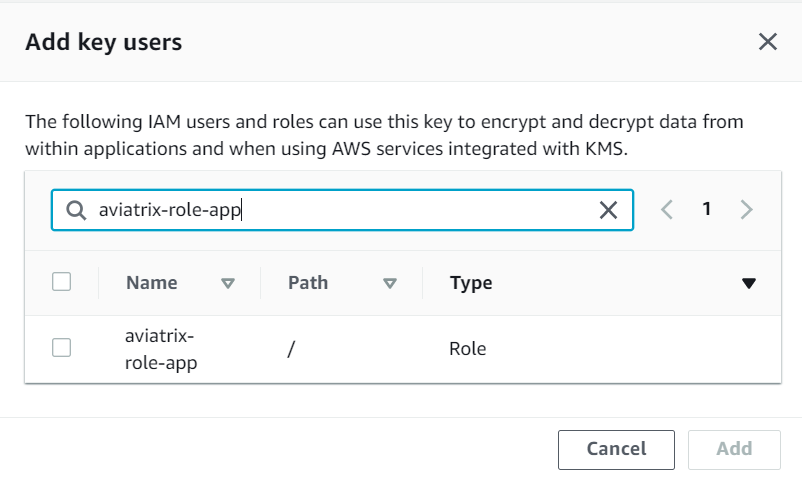Click the search magnifier icon
Screen dimensions: 802x482
76,210
